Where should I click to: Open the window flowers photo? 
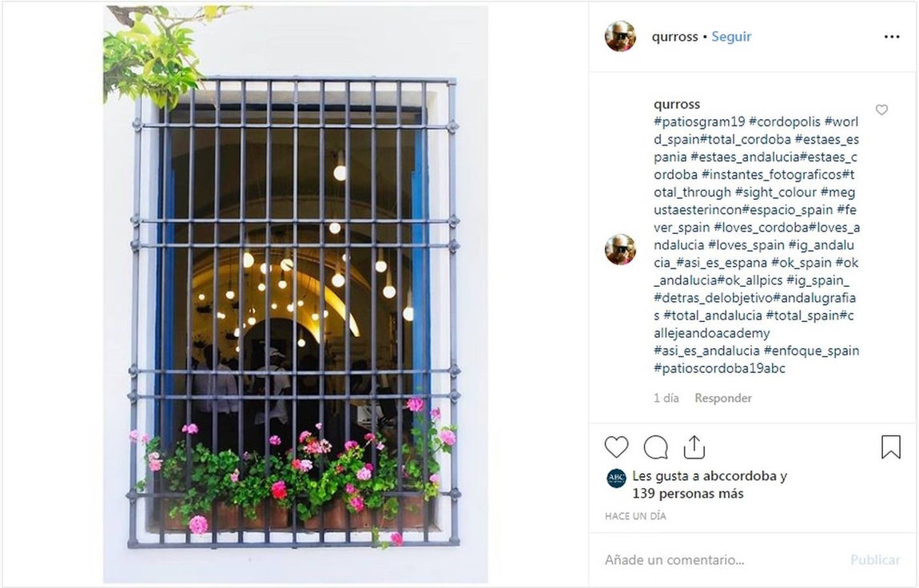click(x=296, y=294)
